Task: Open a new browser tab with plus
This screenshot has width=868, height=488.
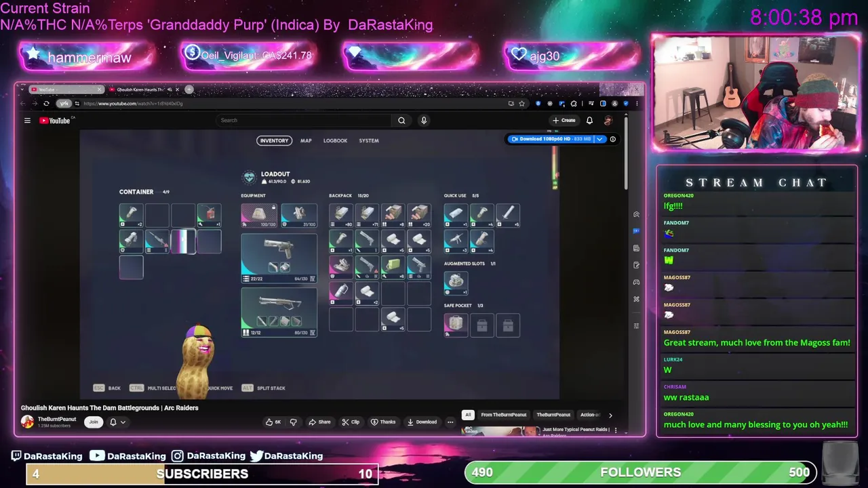Action: pos(189,89)
